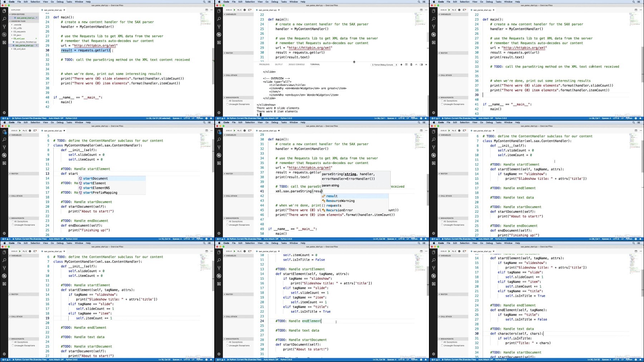This screenshot has width=644, height=362.
Task: Open Extensions view in the Explorer-sidebar window
Action: pyautogui.click(x=4, y=42)
